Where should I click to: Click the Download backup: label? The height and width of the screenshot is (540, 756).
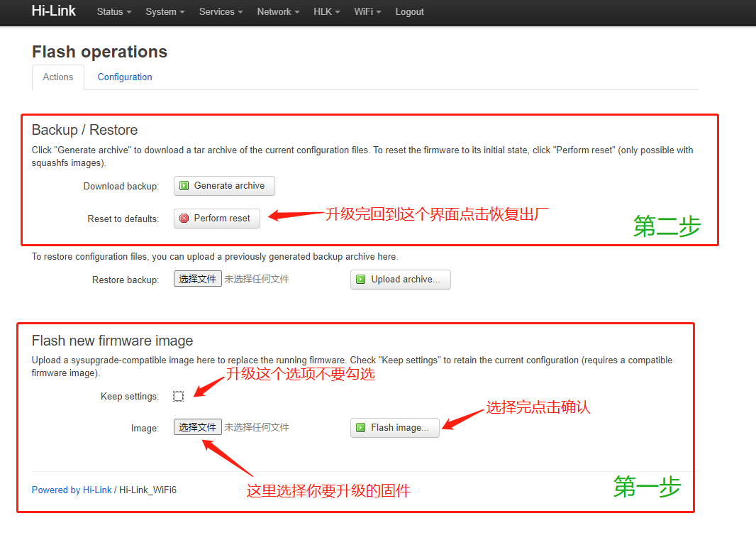click(121, 187)
